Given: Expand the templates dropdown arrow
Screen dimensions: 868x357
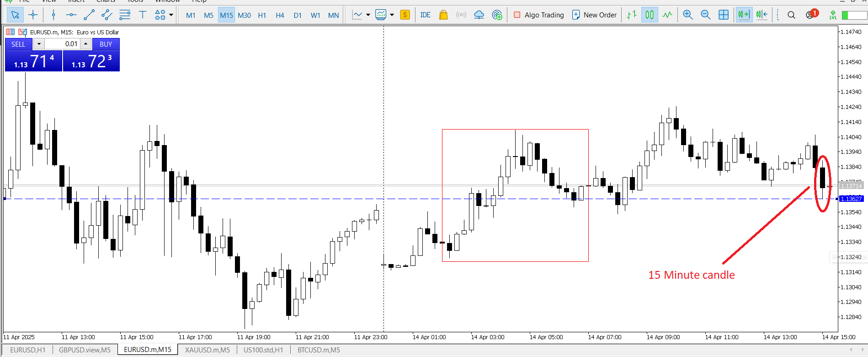Looking at the screenshot, I should pos(392,15).
